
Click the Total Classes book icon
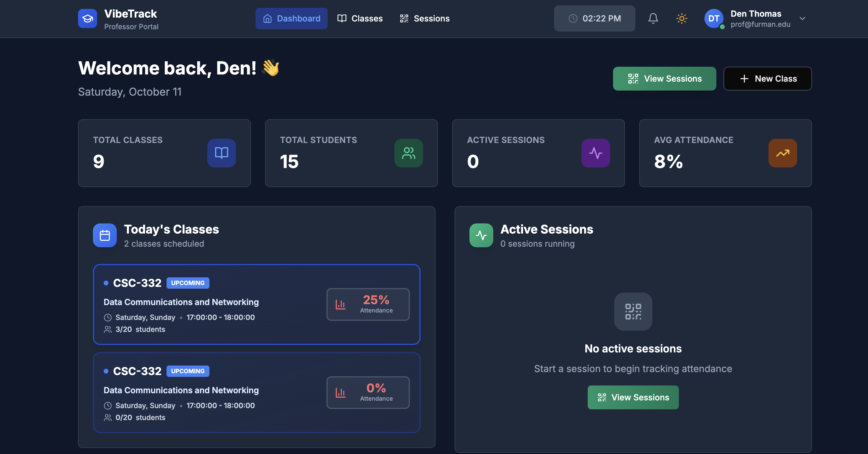[221, 153]
